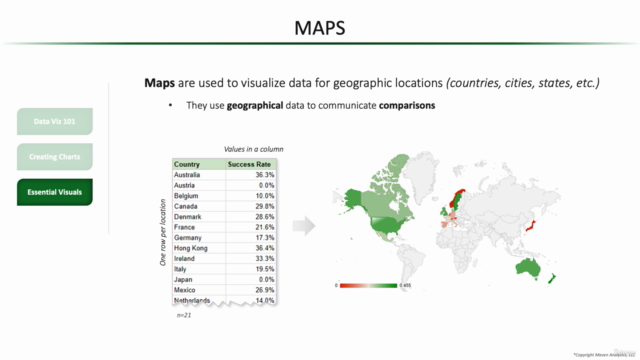Select the Italy table cell

[x=199, y=269]
